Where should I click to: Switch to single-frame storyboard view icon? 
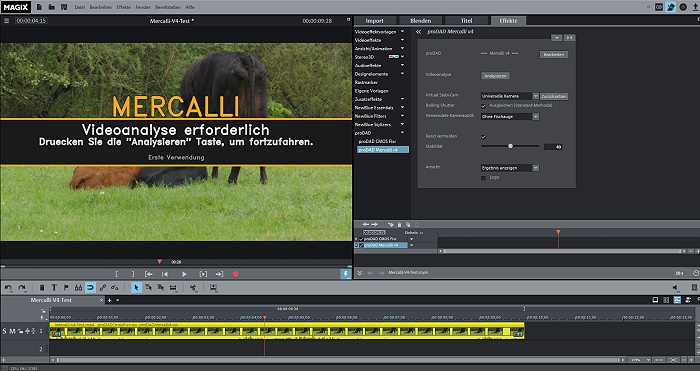(x=655, y=300)
